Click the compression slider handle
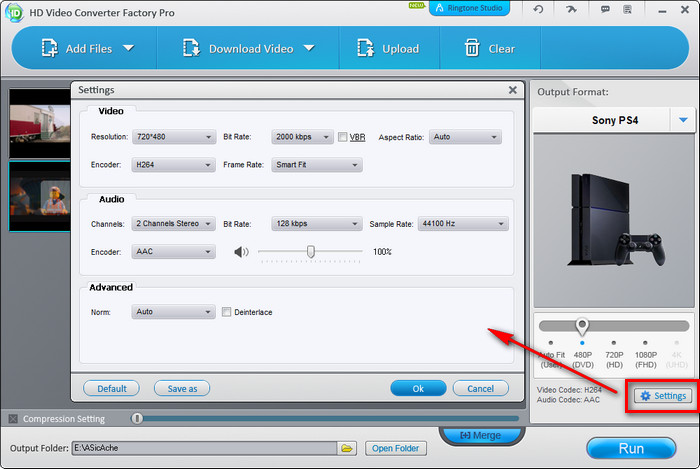Viewport: 700px width, 469px height. click(137, 418)
